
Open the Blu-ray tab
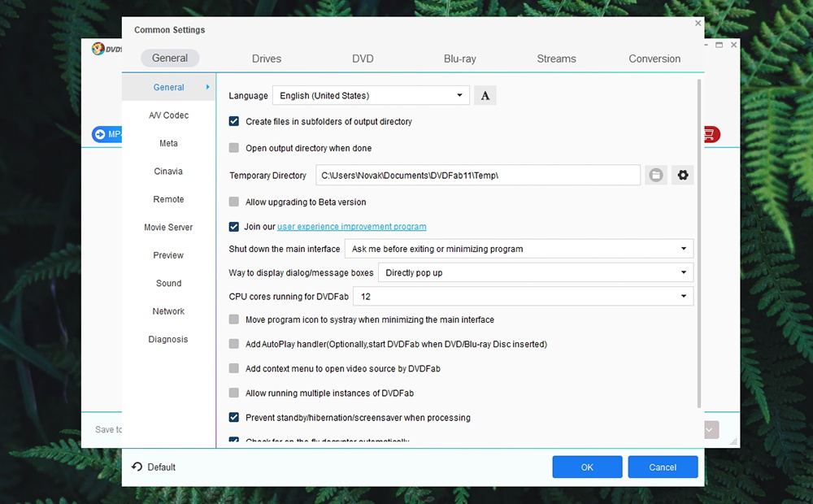[460, 59]
